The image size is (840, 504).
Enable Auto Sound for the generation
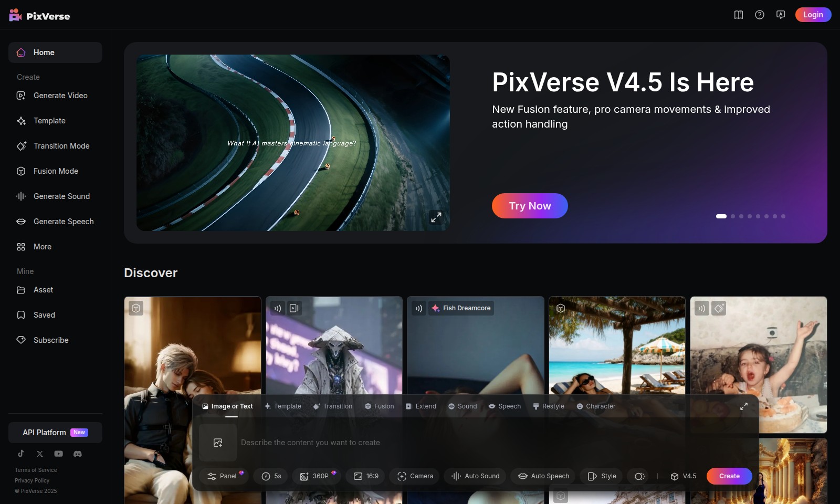[x=474, y=476]
